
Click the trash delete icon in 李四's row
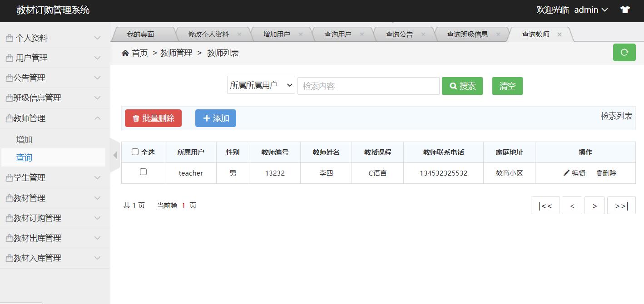(600, 173)
